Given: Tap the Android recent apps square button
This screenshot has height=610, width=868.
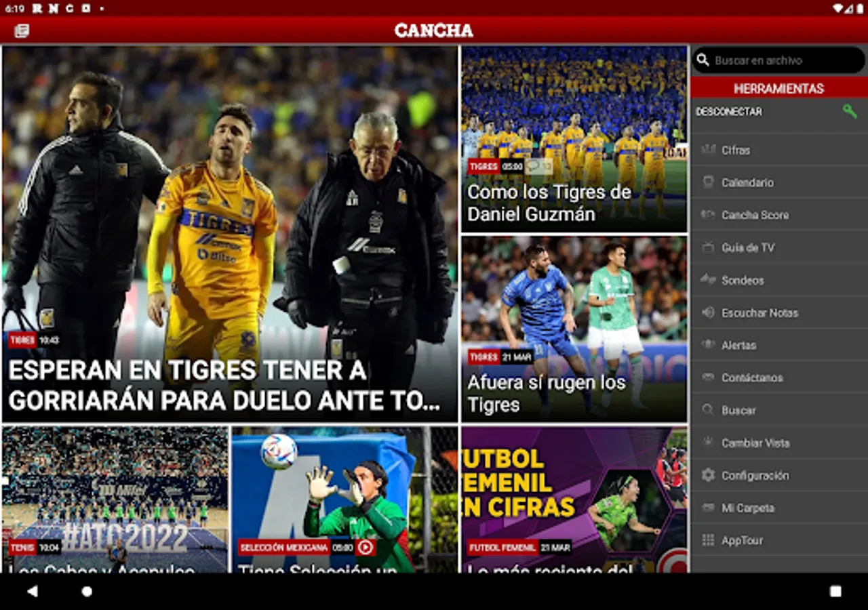Looking at the screenshot, I should tap(835, 591).
